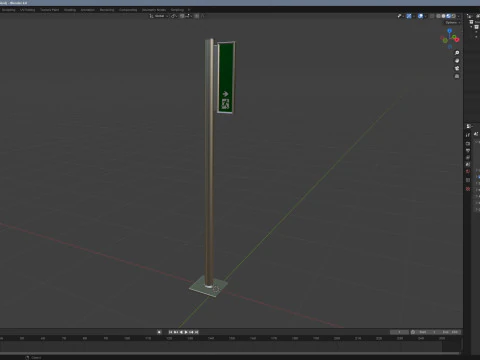Switch to solid viewport shading

(x=443, y=16)
